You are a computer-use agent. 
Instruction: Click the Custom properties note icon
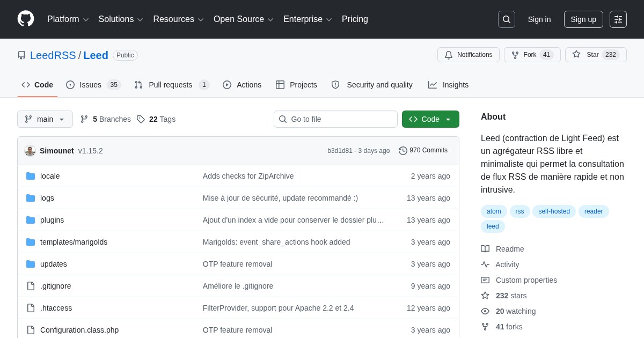click(x=485, y=280)
